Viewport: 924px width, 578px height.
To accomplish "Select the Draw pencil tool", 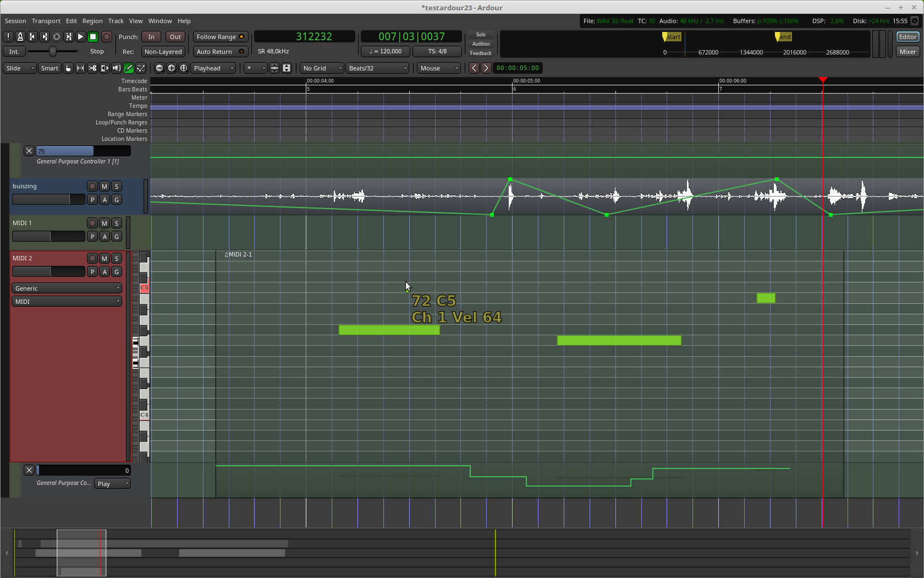I will pyautogui.click(x=129, y=68).
